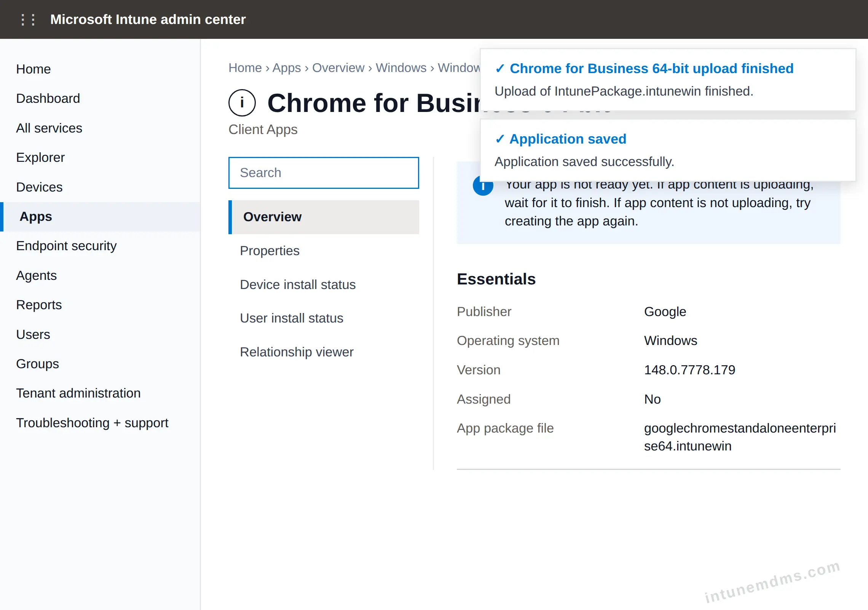Click the Version label
868x610 pixels.
[479, 370]
